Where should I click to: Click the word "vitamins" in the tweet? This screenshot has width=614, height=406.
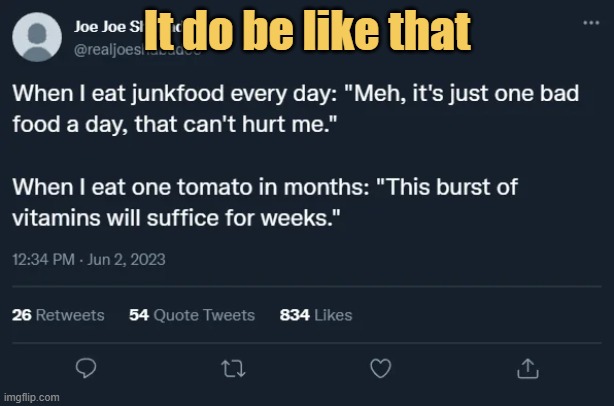pos(56,218)
